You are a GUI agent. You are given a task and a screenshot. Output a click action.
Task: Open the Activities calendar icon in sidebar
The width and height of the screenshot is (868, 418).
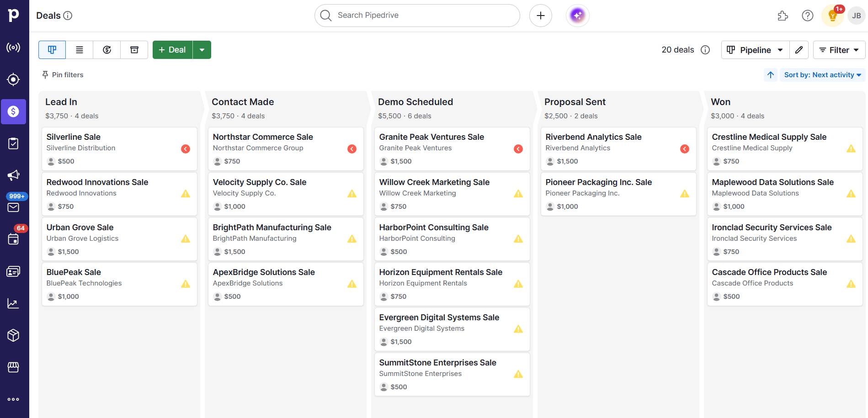pyautogui.click(x=14, y=239)
